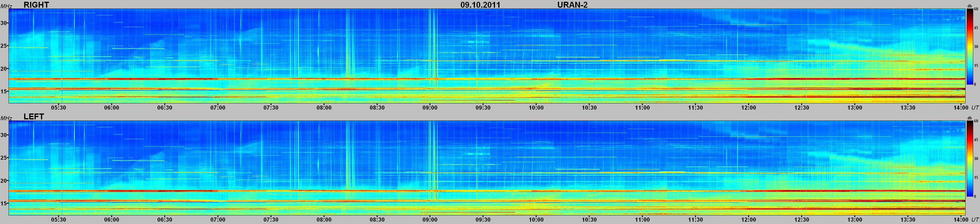Click 13:00 time label under LEFT panel
Image resolution: width=980 pixels, height=224 pixels.
(855, 220)
